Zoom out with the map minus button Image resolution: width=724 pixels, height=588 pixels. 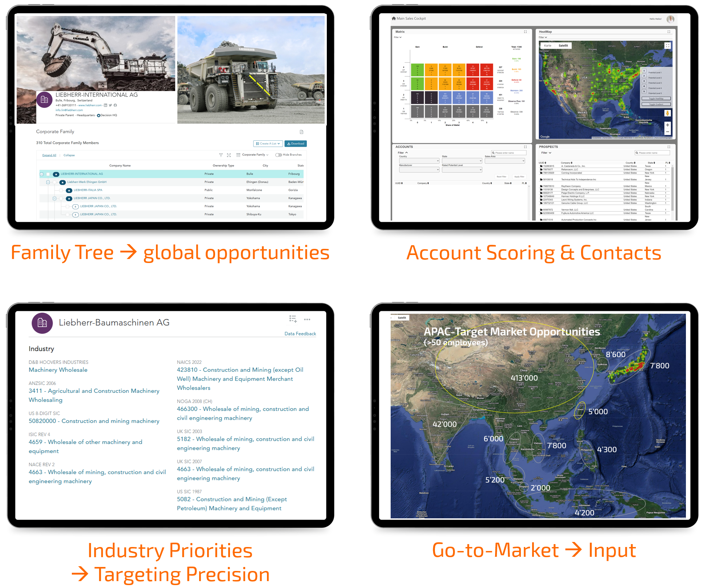point(667,132)
